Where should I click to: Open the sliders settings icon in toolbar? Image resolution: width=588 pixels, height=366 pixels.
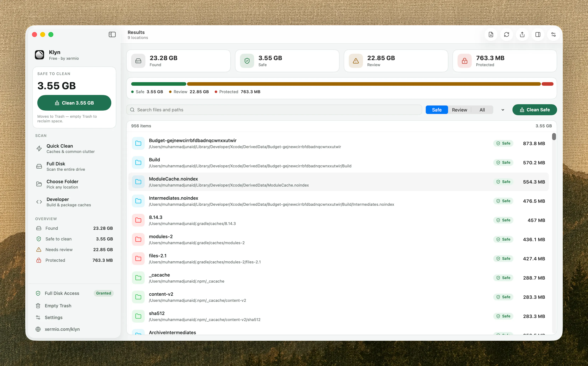click(x=553, y=35)
